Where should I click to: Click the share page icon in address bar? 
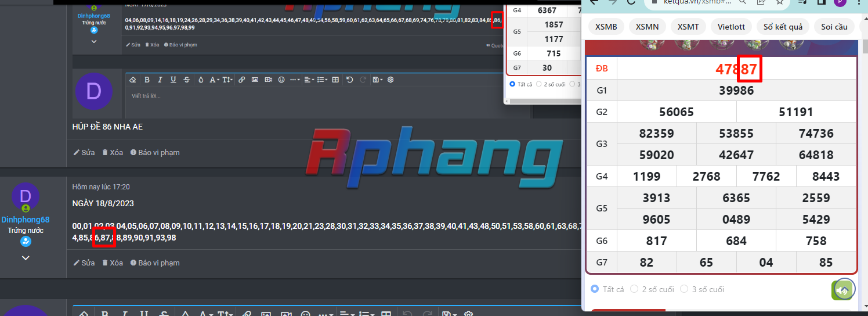[x=760, y=2]
